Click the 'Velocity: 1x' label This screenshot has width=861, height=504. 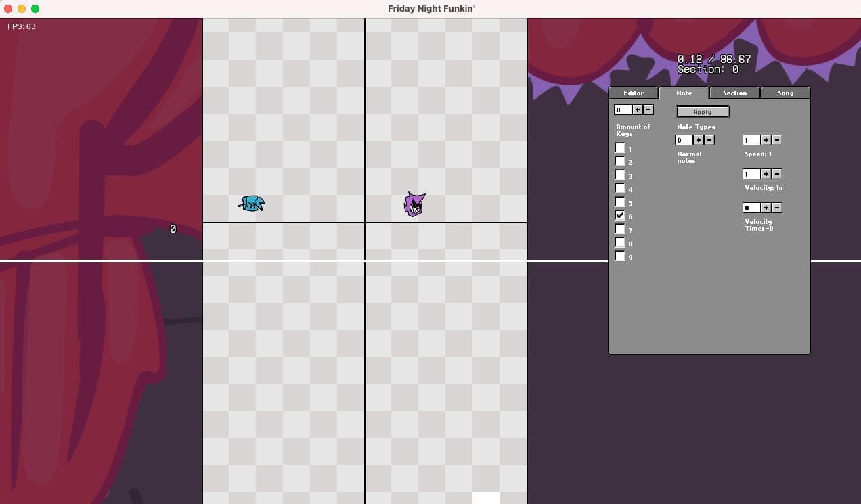[x=764, y=188]
